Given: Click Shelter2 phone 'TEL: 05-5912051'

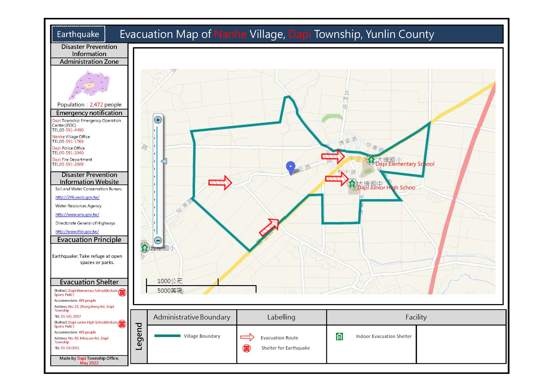Looking at the screenshot, I should pos(67,348).
